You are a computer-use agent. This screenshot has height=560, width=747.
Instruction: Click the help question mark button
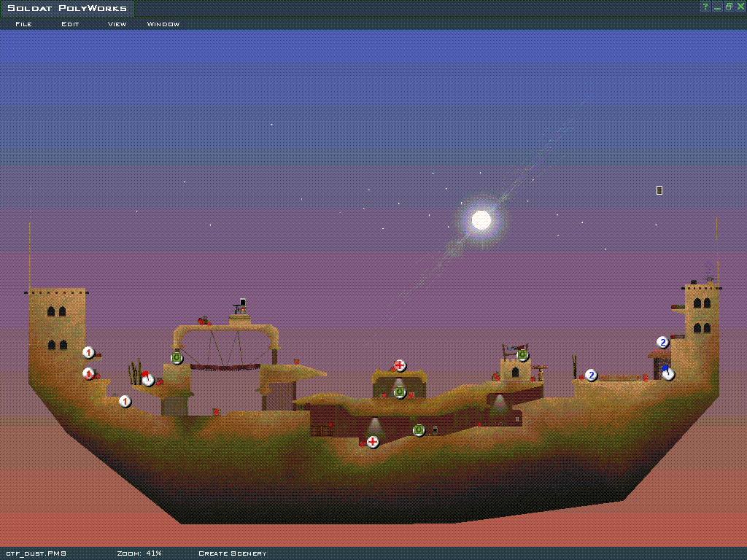[x=705, y=7]
